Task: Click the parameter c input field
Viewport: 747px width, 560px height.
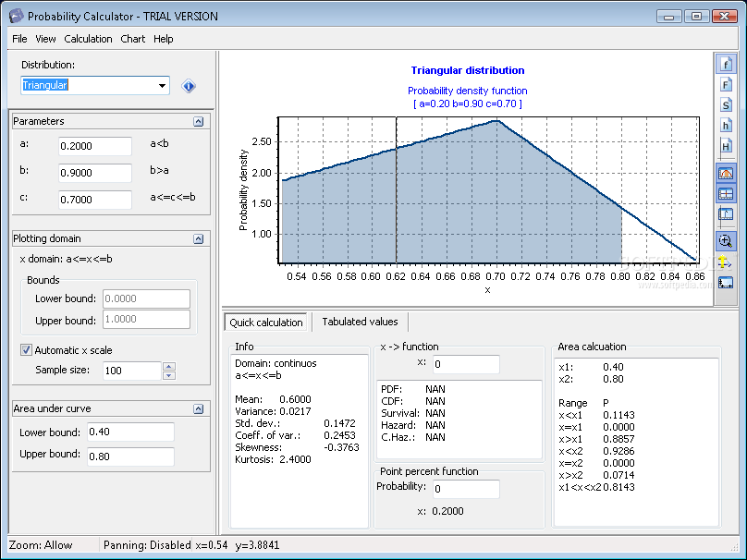Action: click(95, 200)
